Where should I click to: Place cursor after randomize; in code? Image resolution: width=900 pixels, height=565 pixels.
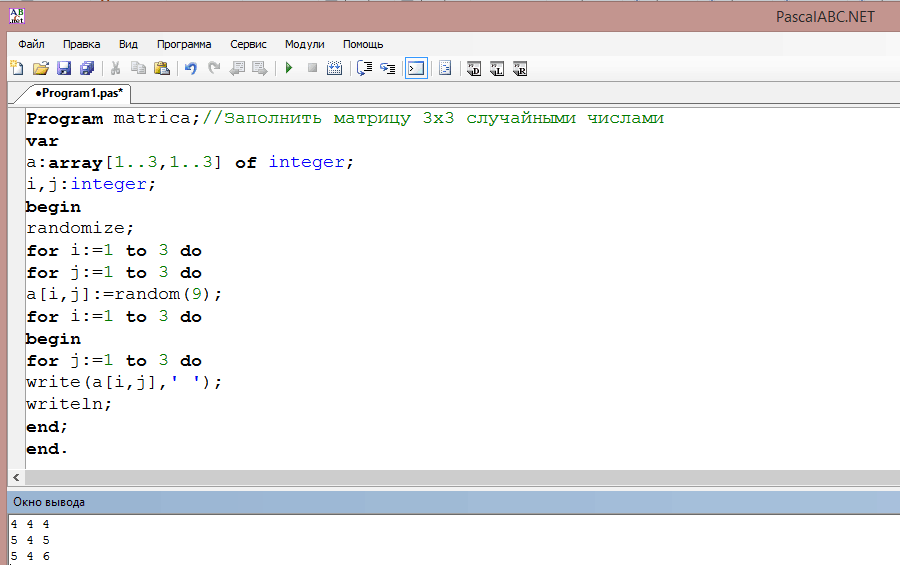pyautogui.click(x=134, y=229)
